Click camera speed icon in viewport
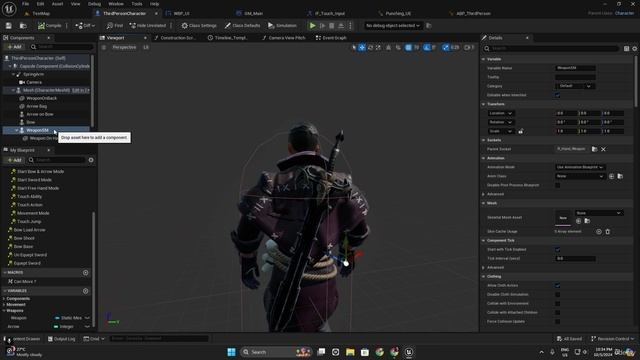 pyautogui.click(x=469, y=47)
